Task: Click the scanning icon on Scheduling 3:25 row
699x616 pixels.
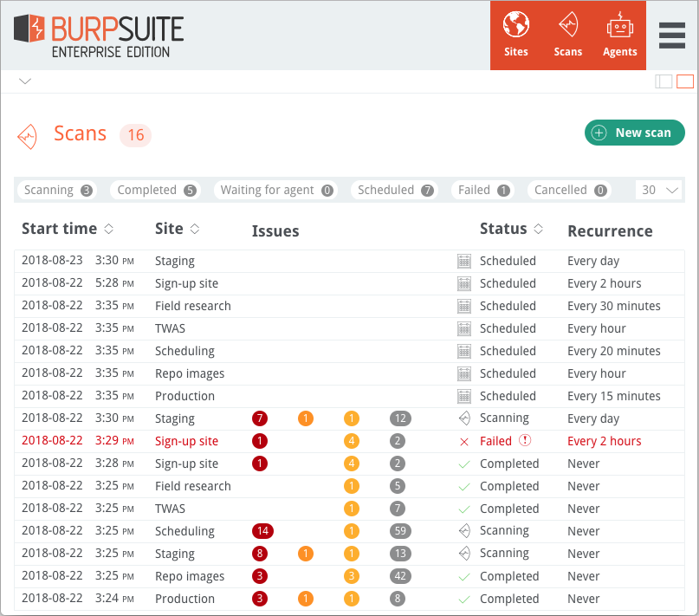Action: point(464,530)
